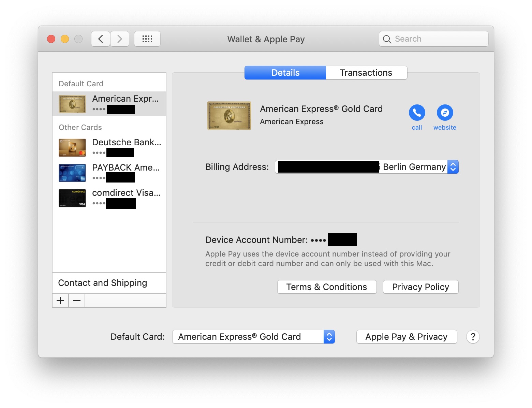Image resolution: width=532 pixels, height=408 pixels.
Task: Focus the Search field
Action: (434, 39)
